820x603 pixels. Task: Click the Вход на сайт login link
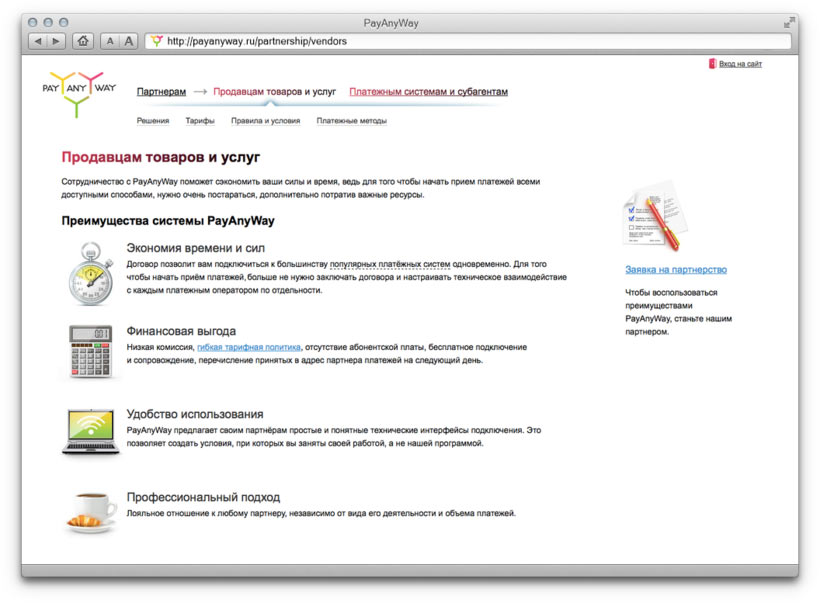pos(740,64)
